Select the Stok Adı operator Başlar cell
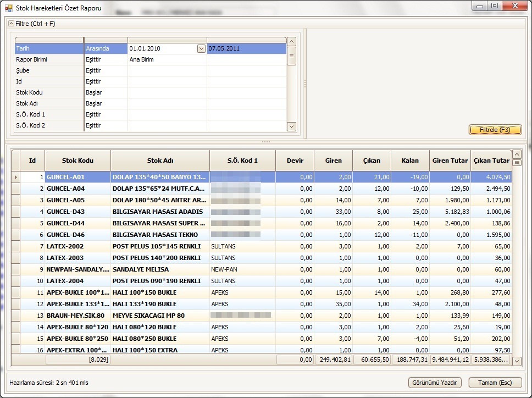The width and height of the screenshot is (532, 398). tap(106, 103)
